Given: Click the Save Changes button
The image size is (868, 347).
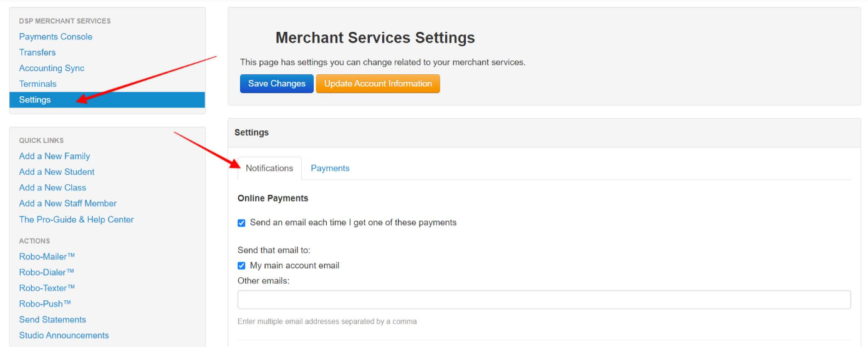Looking at the screenshot, I should click(x=277, y=84).
